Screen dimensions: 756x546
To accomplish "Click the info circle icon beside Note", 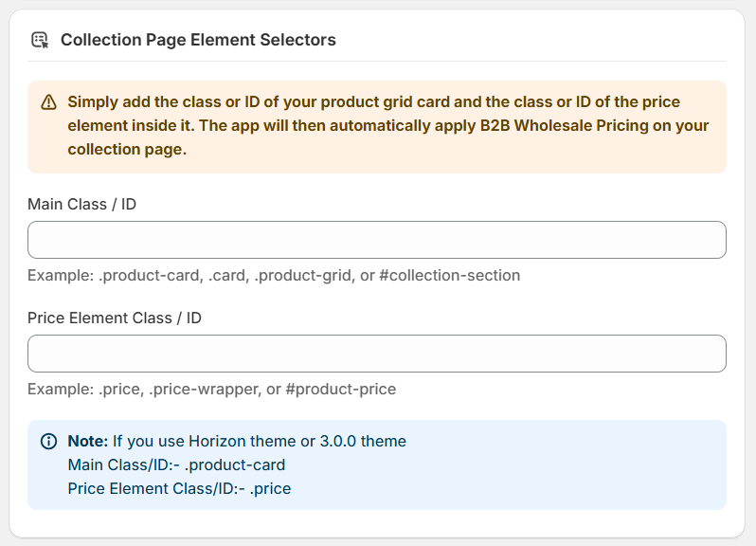I will 49,442.
